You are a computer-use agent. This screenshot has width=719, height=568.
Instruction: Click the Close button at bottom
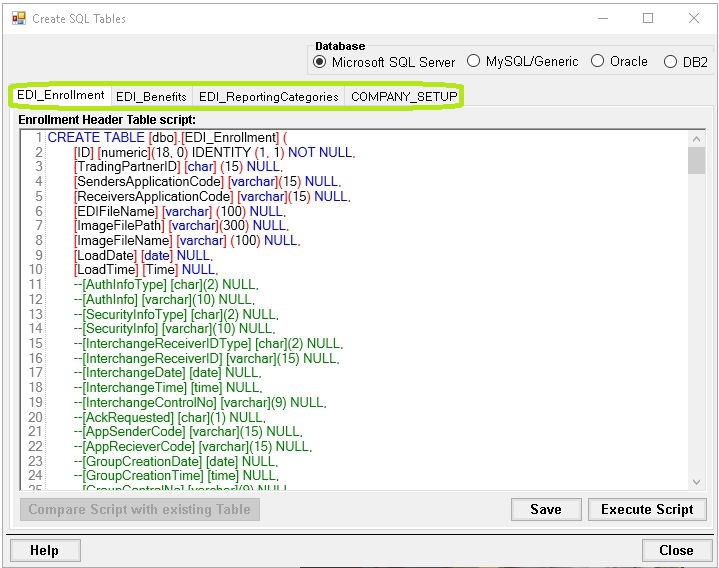pos(676,550)
